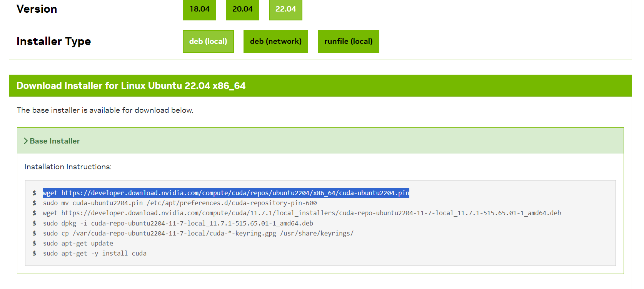
Task: Click the sudo apt-get update command
Action: pyautogui.click(x=78, y=243)
